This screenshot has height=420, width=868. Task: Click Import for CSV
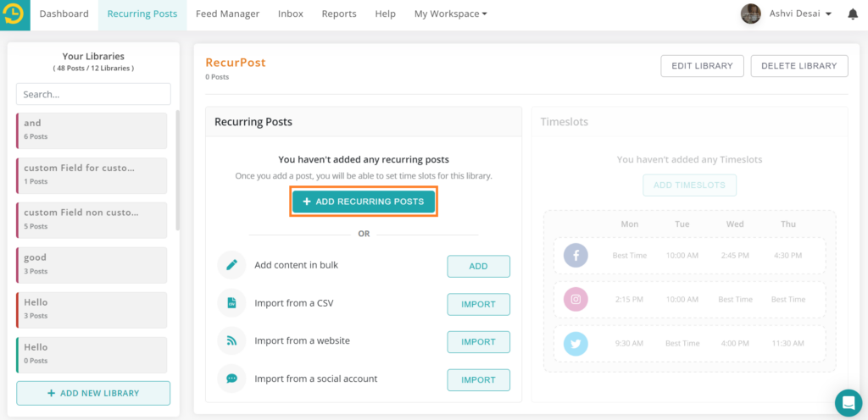[478, 304]
